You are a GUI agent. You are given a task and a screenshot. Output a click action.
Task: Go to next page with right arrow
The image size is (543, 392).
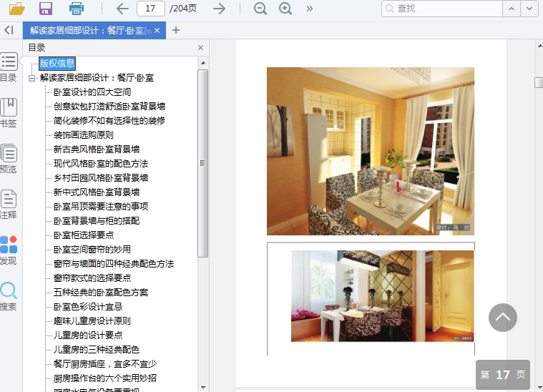click(219, 9)
